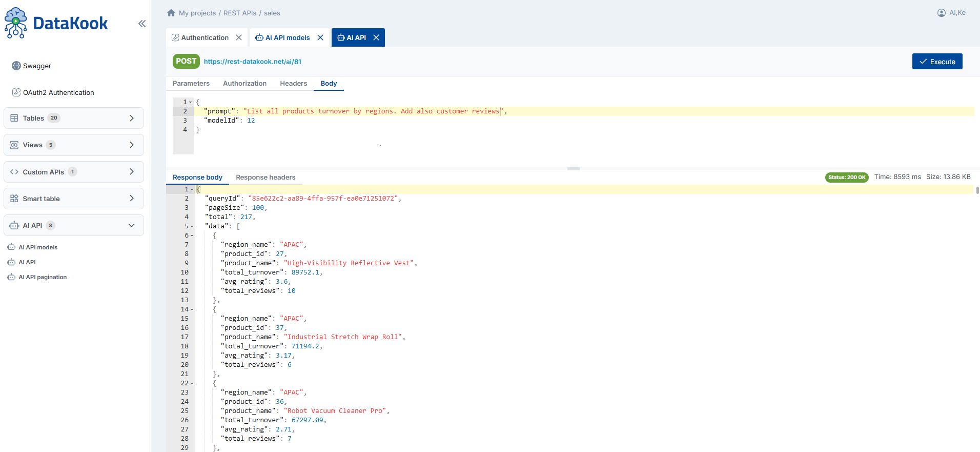Collapse the AI API section
The image size is (980, 452).
132,225
